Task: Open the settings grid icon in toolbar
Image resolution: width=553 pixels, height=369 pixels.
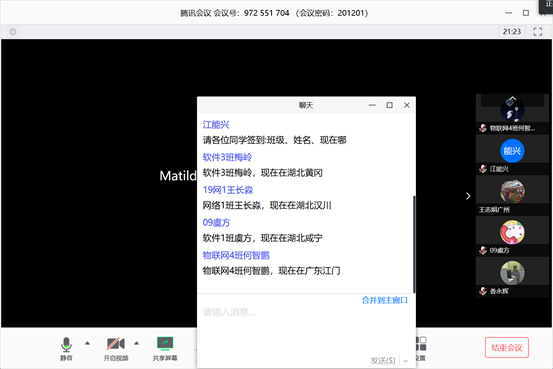Action: tap(421, 344)
